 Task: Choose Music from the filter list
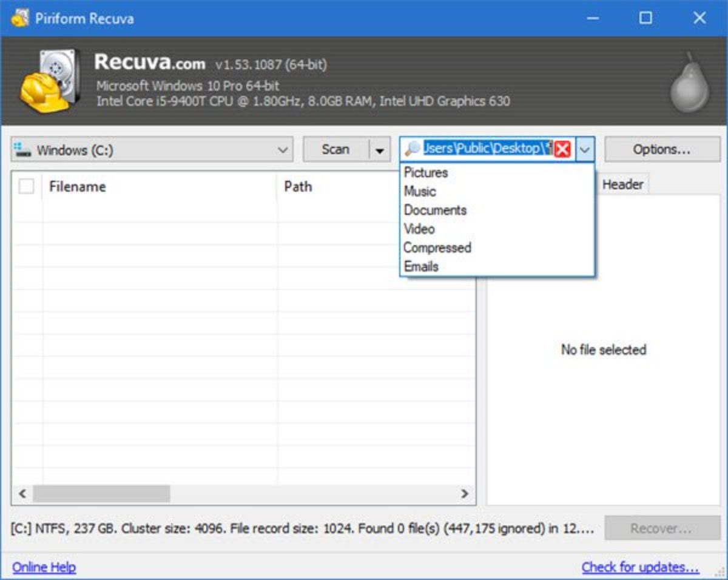(x=420, y=191)
